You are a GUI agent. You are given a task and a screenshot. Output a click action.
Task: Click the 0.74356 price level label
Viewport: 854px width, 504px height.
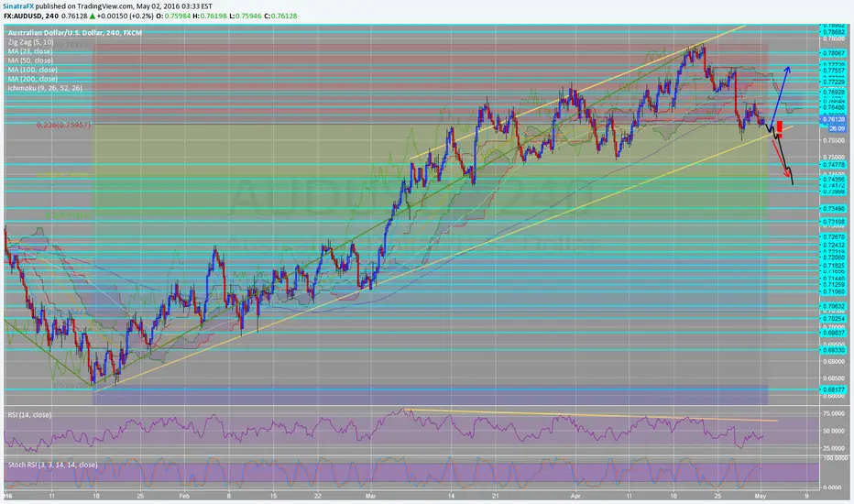(x=833, y=180)
